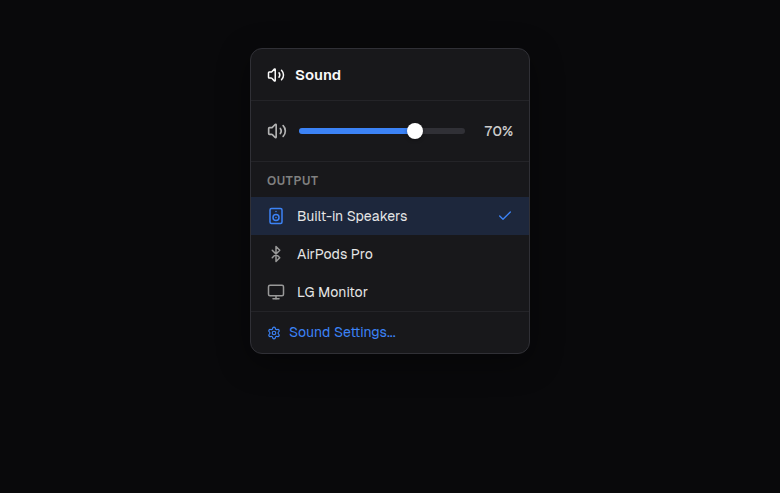Click the display icon for LG Monitor
Image resolution: width=780 pixels, height=493 pixels.
[276, 292]
